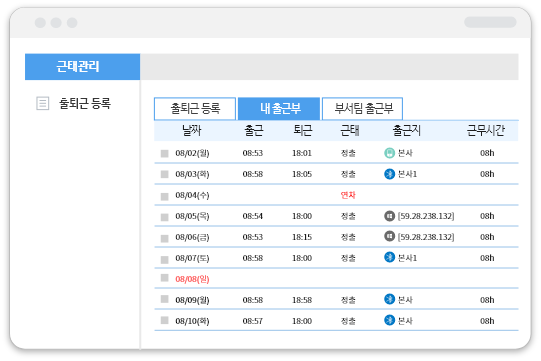Click clock-out time 18:58
The height and width of the screenshot is (361, 541).
click(x=302, y=300)
